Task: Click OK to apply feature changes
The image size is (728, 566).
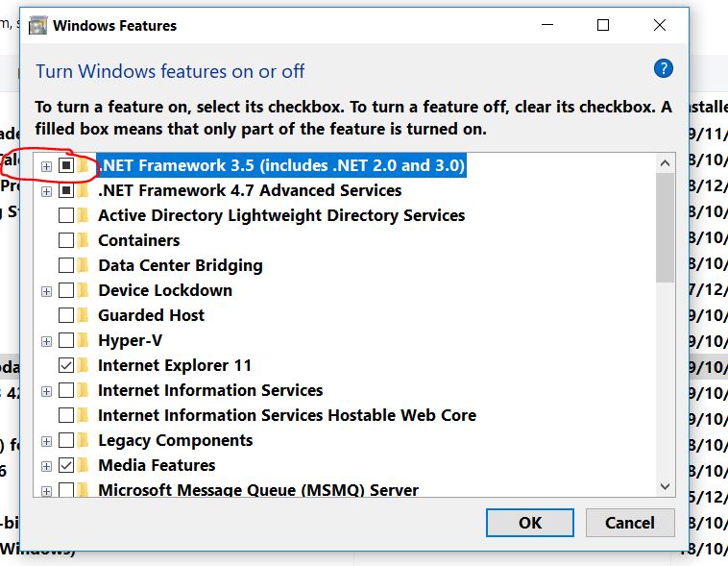Action: [x=530, y=523]
